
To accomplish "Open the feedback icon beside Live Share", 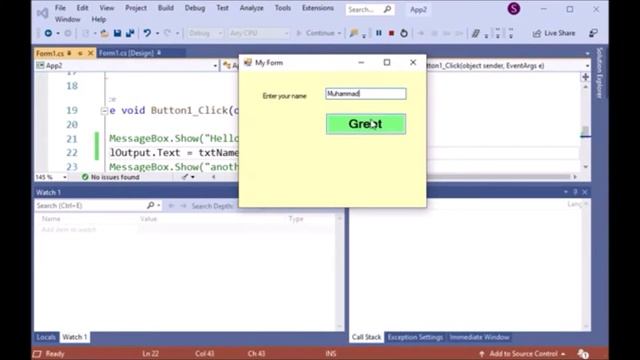I will 593,33.
